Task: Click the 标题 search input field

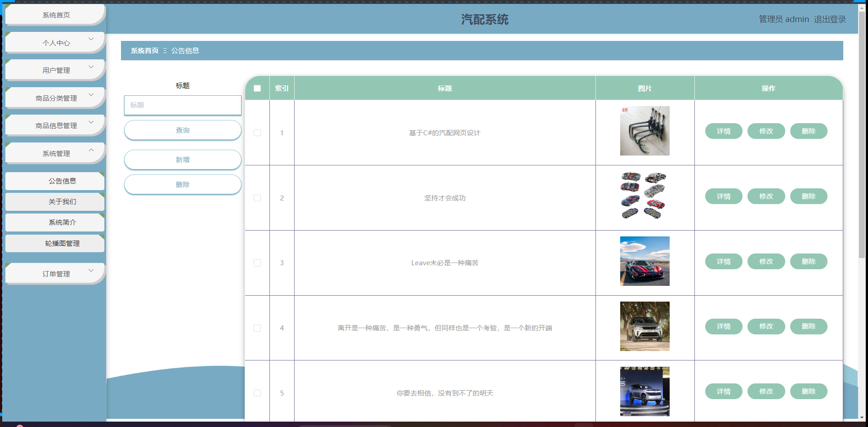Action: pyautogui.click(x=183, y=105)
